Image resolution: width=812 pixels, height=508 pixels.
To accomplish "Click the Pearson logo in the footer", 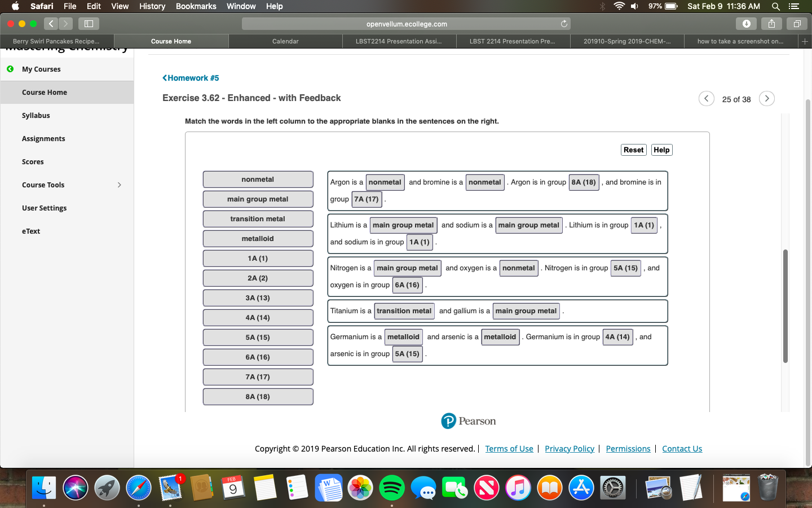I will 469,421.
